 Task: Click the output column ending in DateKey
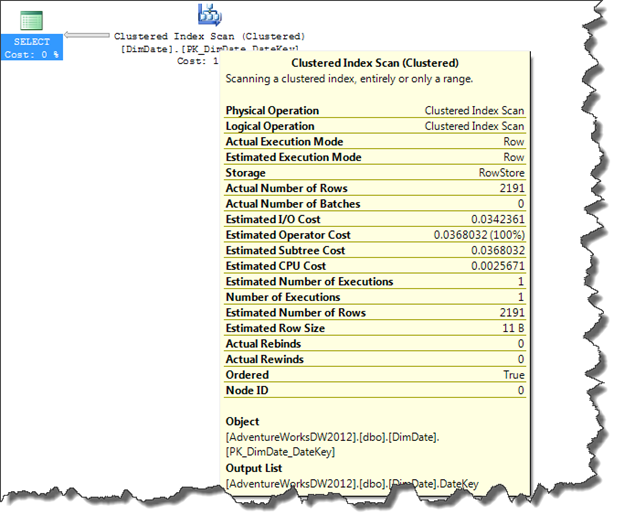pyautogui.click(x=352, y=484)
